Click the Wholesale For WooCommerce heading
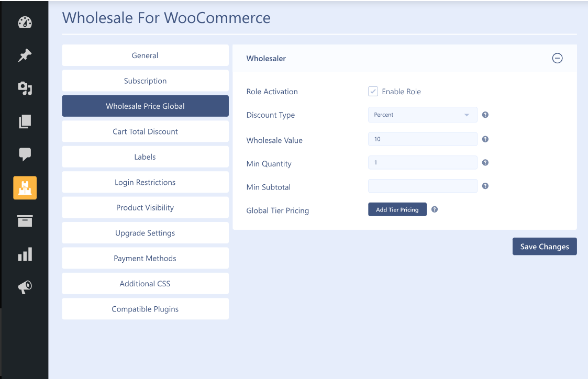 (x=166, y=18)
